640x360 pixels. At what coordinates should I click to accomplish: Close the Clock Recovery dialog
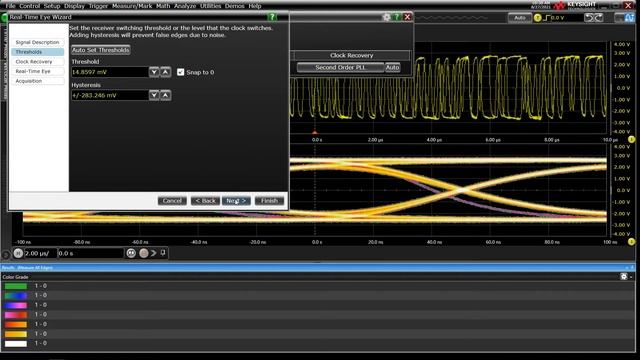[x=407, y=17]
